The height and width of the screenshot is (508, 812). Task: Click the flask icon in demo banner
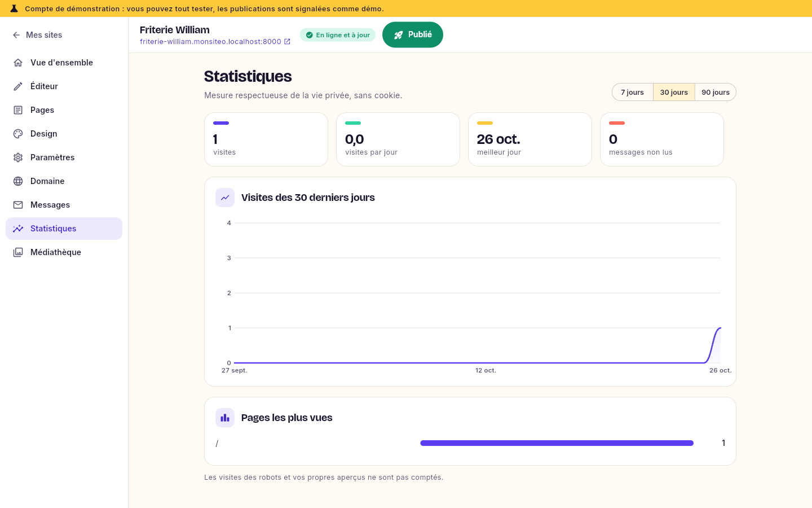(14, 8)
